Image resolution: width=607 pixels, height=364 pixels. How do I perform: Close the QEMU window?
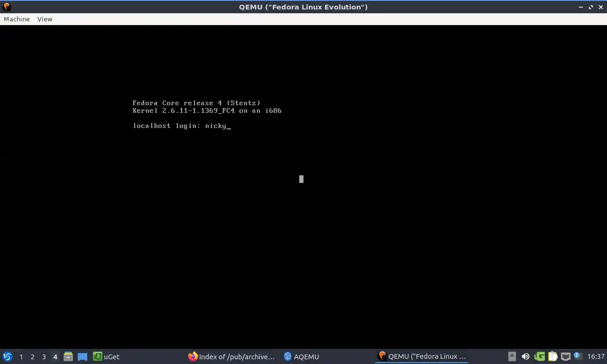coord(600,7)
